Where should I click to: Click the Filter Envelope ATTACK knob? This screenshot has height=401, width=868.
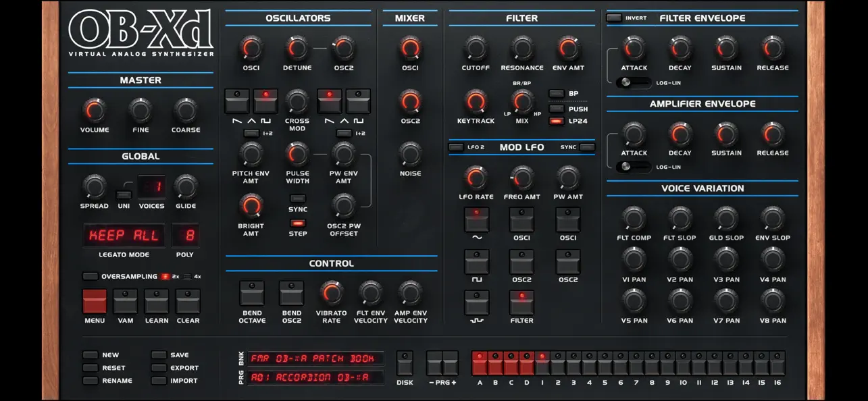coord(634,48)
